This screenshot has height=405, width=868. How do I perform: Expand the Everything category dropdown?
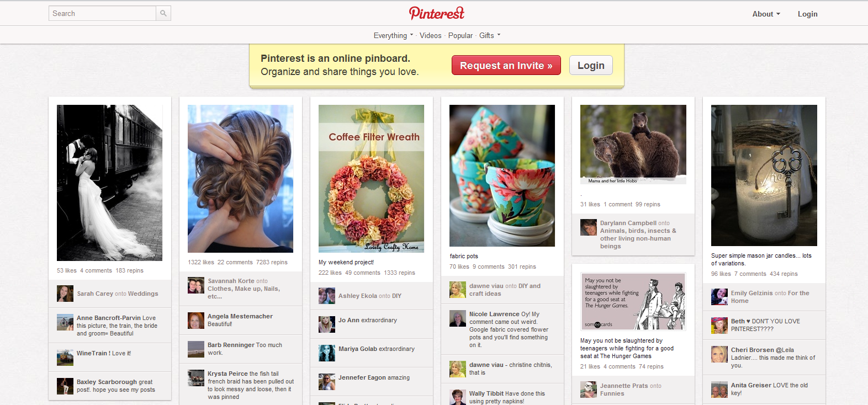tap(393, 35)
